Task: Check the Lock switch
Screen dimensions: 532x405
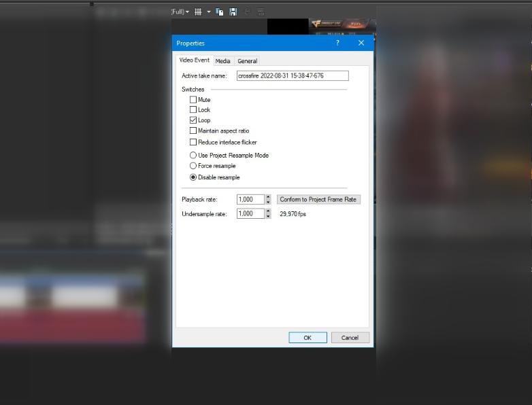Action: tap(193, 109)
